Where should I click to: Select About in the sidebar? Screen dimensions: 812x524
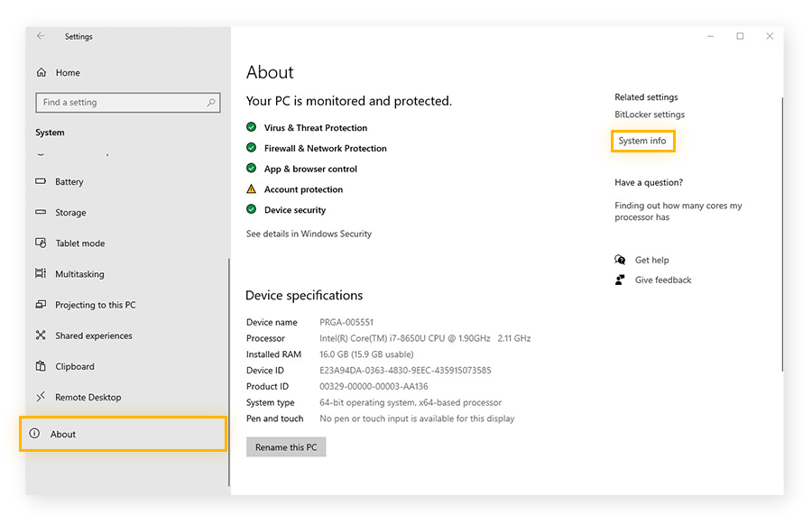coord(63,434)
